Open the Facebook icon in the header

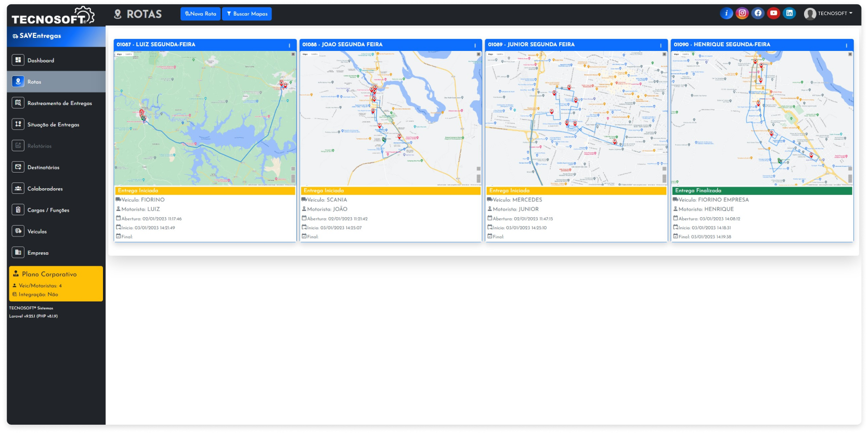758,14
